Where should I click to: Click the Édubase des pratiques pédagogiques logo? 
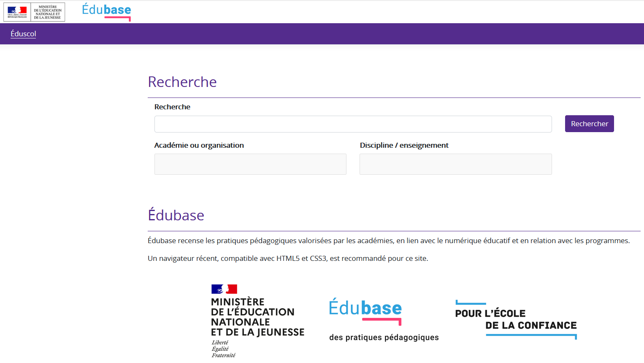pos(384,320)
